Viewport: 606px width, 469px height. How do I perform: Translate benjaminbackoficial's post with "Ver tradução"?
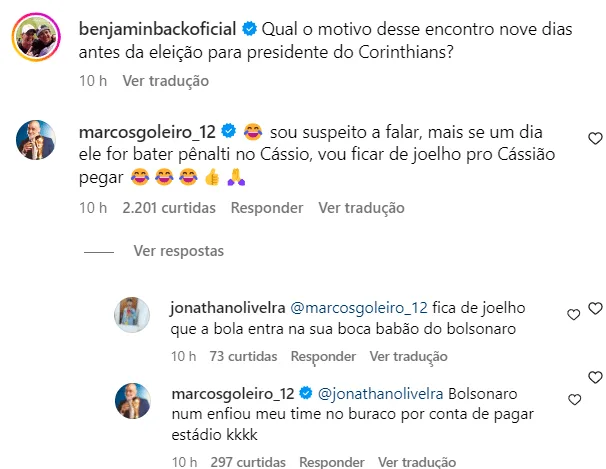tap(165, 80)
